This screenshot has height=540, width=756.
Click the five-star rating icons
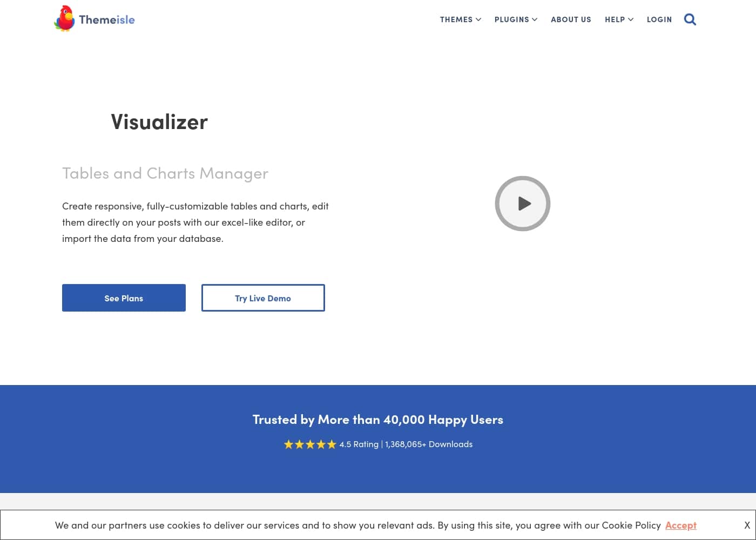(x=310, y=444)
